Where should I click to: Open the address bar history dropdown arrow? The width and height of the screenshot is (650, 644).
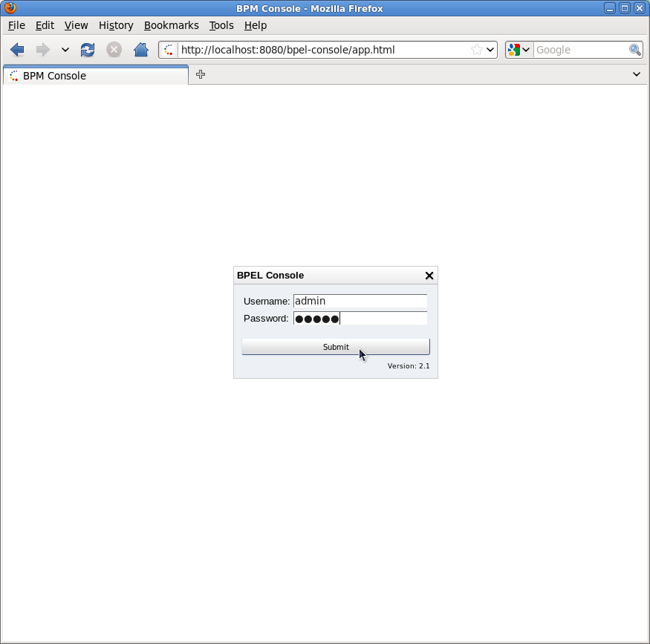(x=491, y=50)
